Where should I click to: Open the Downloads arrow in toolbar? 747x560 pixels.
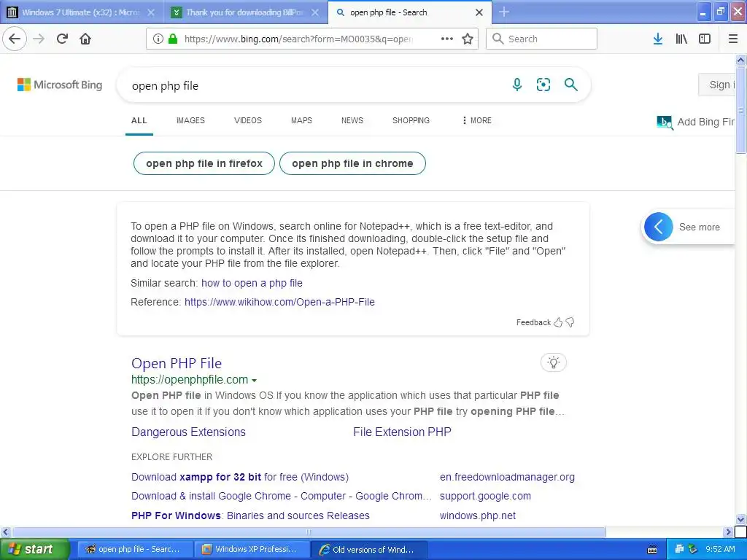658,39
